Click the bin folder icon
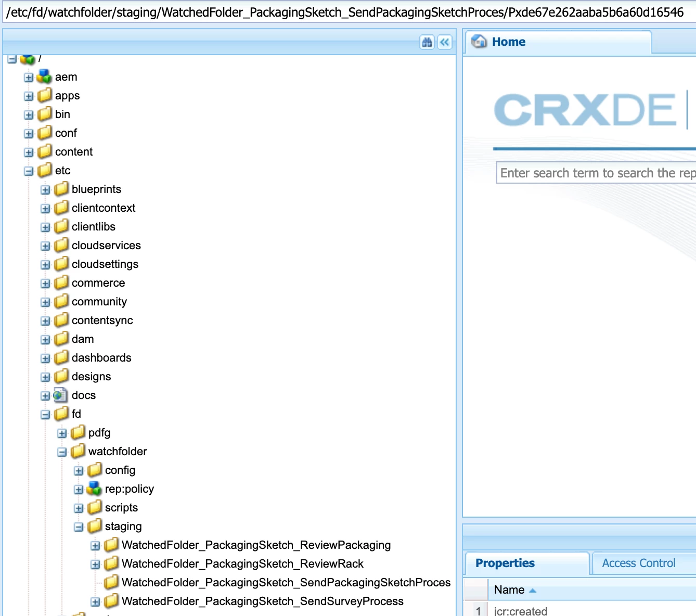This screenshot has height=616, width=696. point(45,114)
